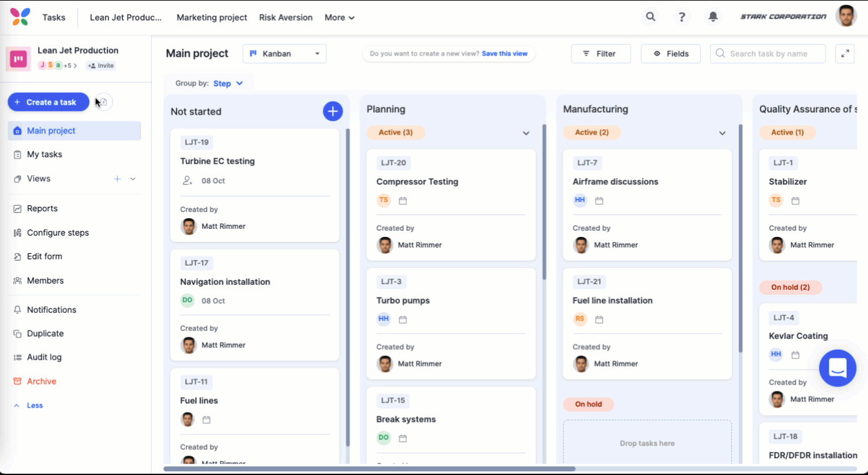Click calendar icon on Fuel lines card
The height and width of the screenshot is (475, 868).
(x=207, y=420)
